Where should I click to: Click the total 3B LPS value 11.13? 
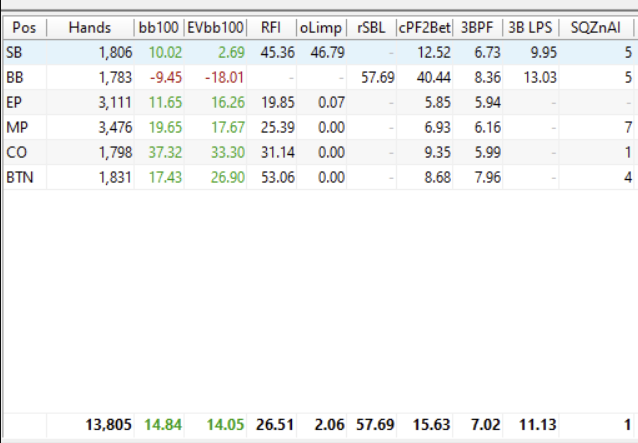538,425
